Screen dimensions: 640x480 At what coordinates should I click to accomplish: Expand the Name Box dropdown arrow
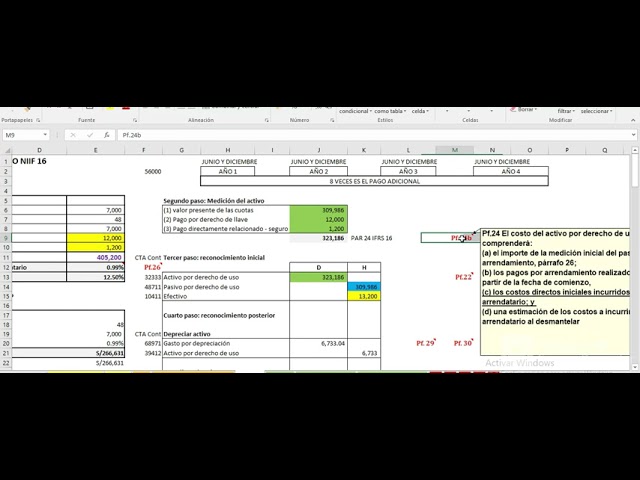pos(45,134)
